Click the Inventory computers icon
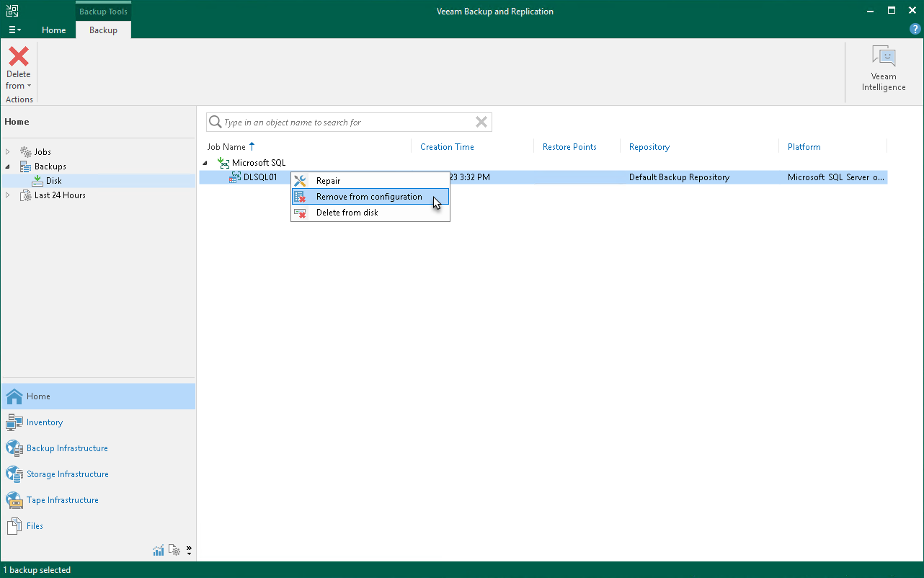 point(14,422)
